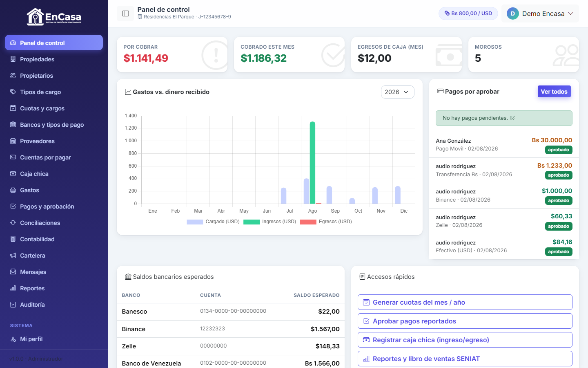Select the Cuentas por pagar icon
The width and height of the screenshot is (588, 368).
coord(13,157)
